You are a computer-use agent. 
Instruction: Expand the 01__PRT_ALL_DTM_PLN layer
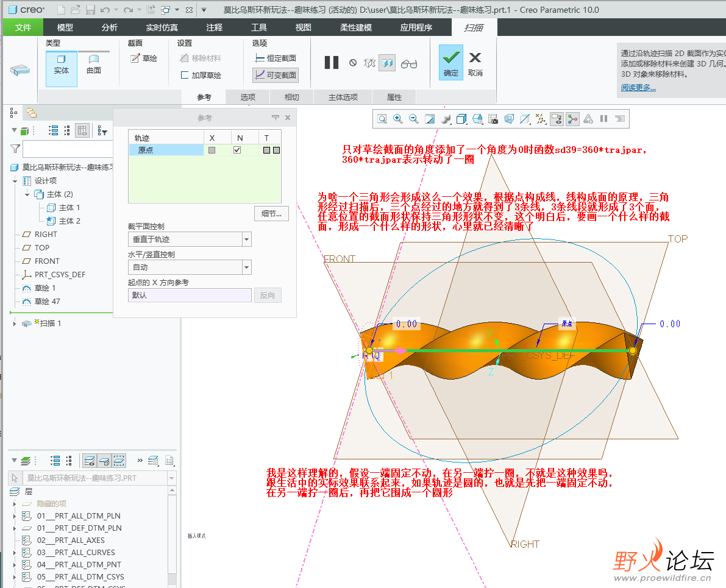tap(15, 515)
